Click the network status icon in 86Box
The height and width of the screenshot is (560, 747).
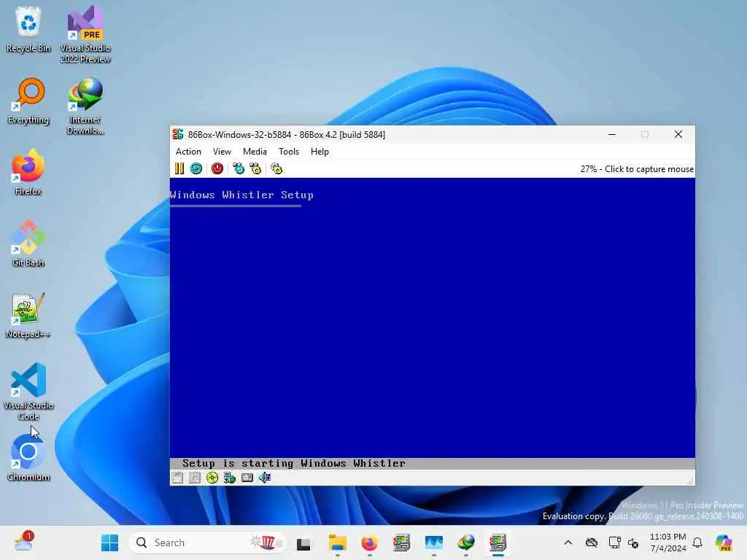point(230,478)
